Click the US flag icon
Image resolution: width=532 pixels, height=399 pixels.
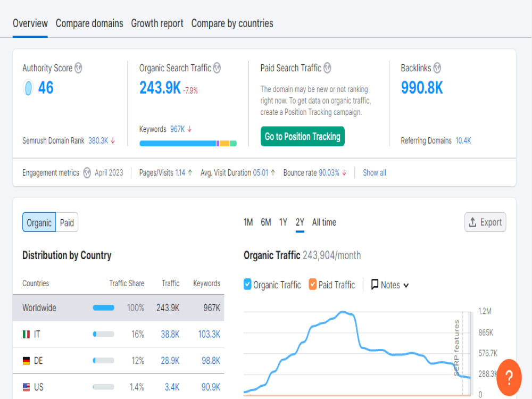[26, 387]
